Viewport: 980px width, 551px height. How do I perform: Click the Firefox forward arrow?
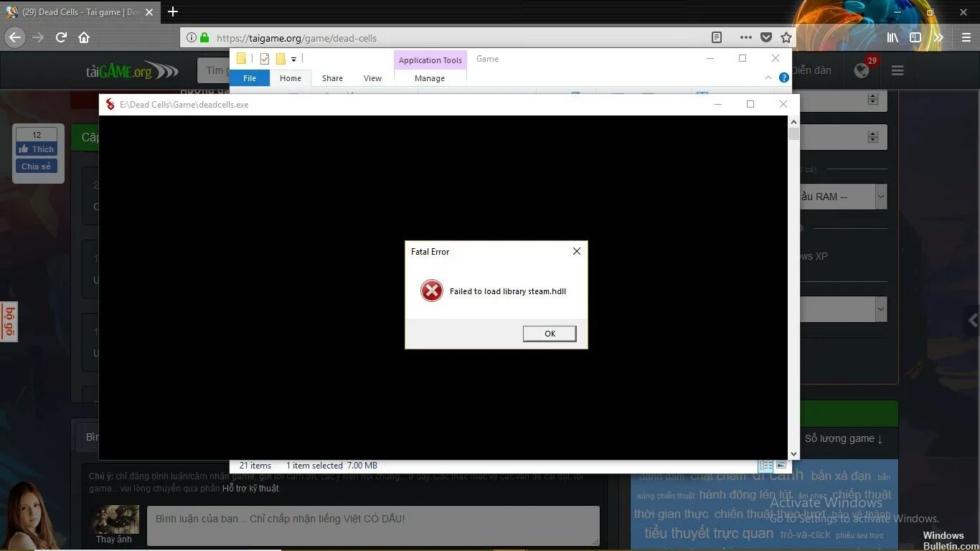click(x=38, y=37)
